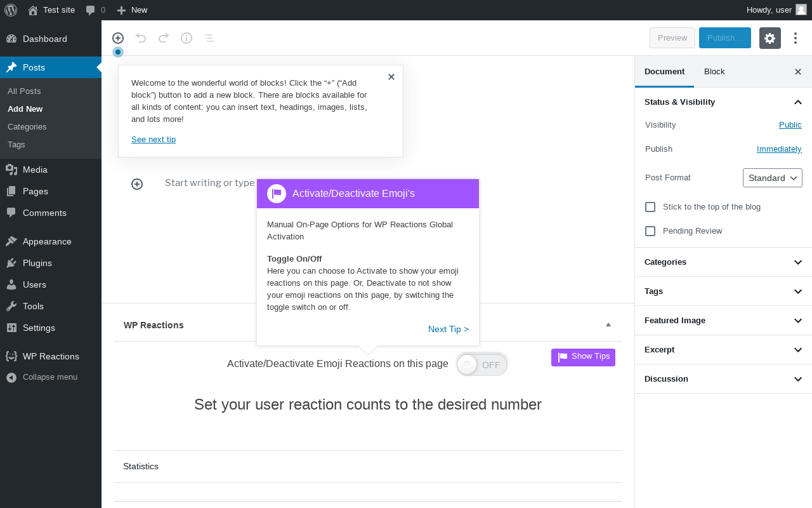Click the Settings icon in sidebar
The width and height of the screenshot is (812, 508).
click(11, 328)
